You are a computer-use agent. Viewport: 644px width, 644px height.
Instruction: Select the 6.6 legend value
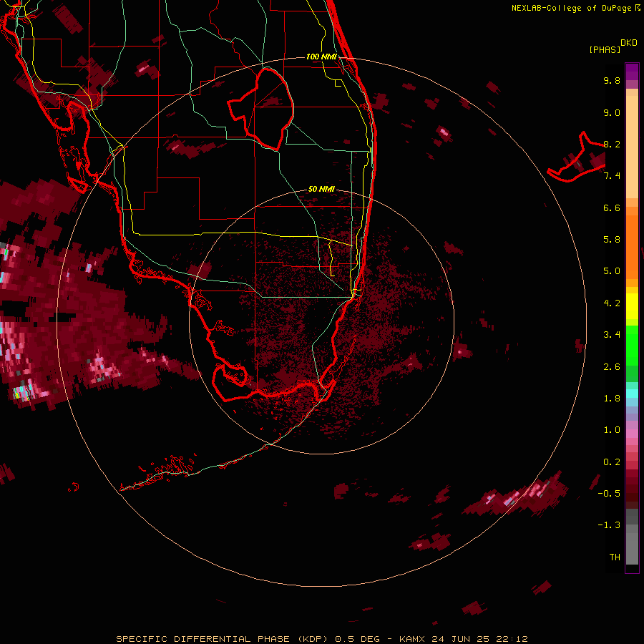[612, 208]
